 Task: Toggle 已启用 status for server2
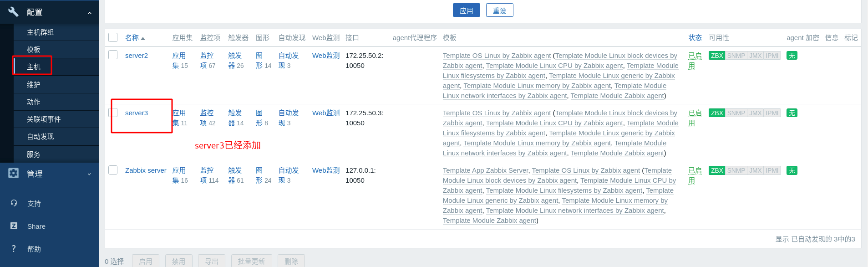(x=695, y=61)
